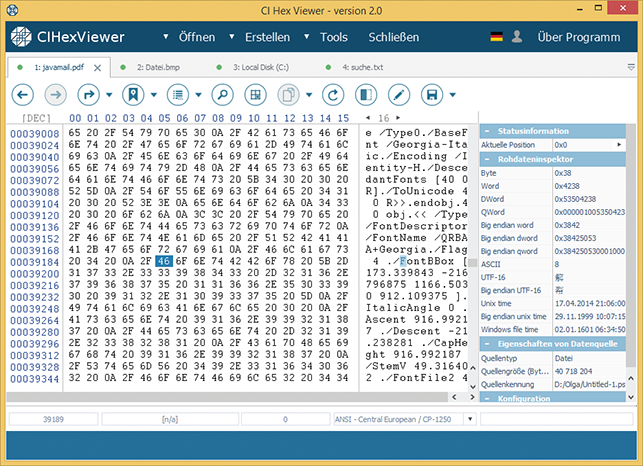The height and width of the screenshot is (466, 643).
Task: Click the user profile icon
Action: tap(517, 37)
